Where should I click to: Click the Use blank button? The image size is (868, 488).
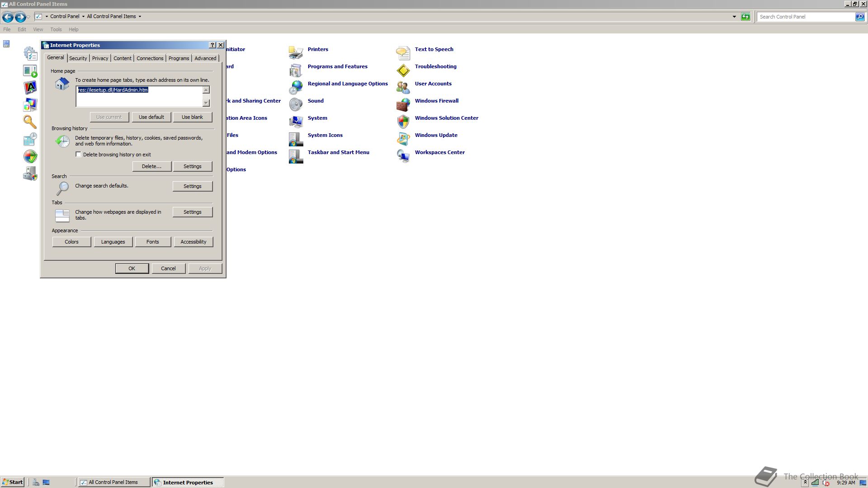point(193,117)
